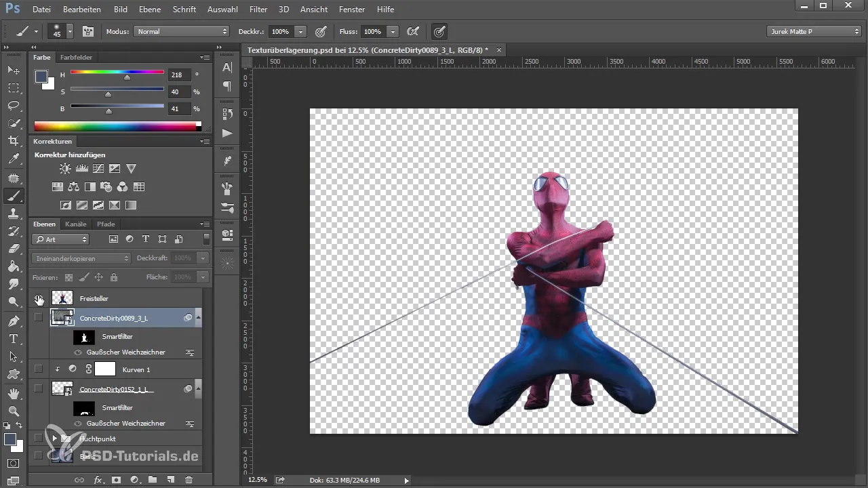Open the Ineinanderkopieren blend mode dropdown

[81, 258]
